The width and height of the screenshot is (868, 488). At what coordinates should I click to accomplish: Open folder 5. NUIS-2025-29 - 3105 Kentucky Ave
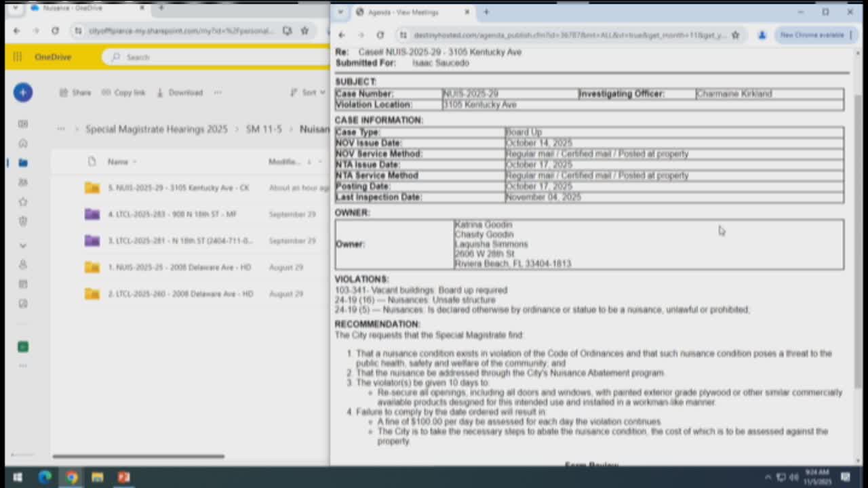pos(178,188)
